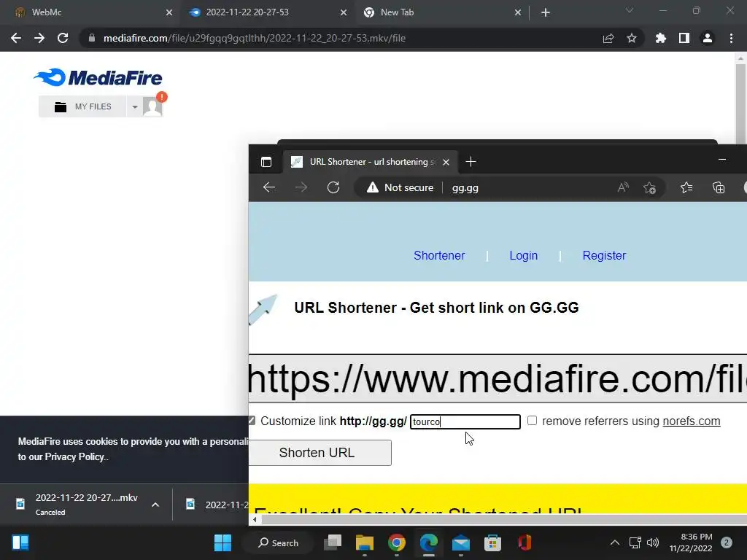
Task: Click the Shorten URL button
Action: click(320, 452)
